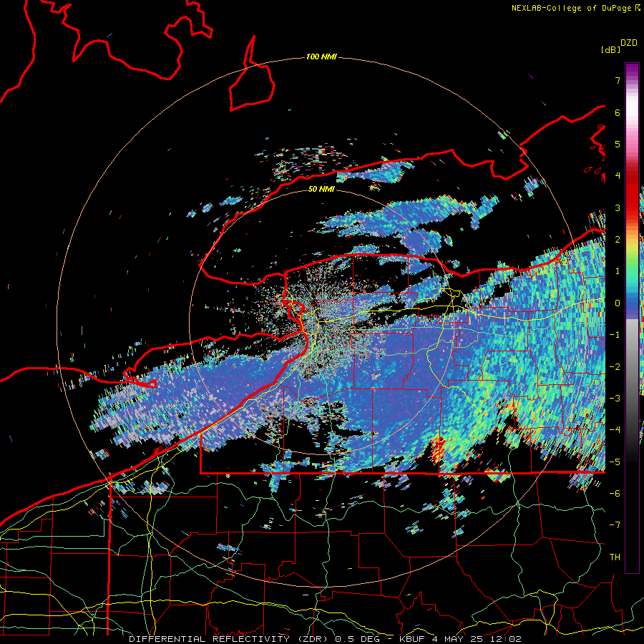Click the legend value 1
644x644 pixels.
(x=618, y=271)
